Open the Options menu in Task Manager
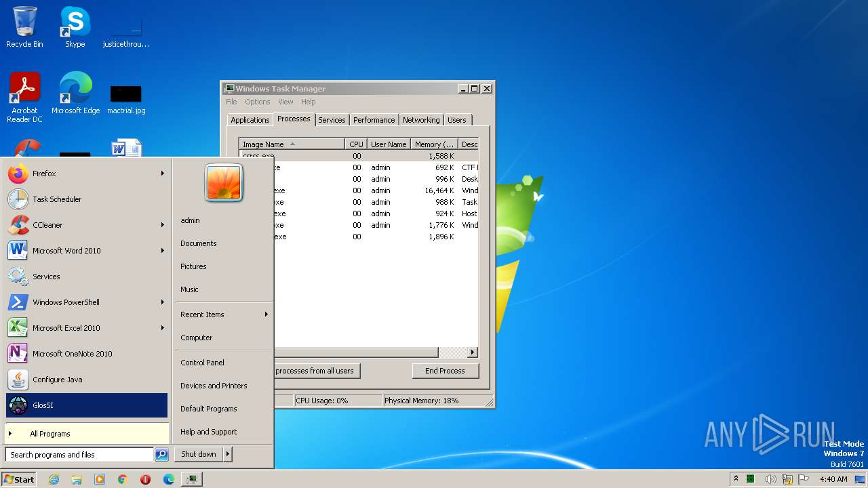Image resolution: width=868 pixels, height=488 pixels. (x=258, y=102)
